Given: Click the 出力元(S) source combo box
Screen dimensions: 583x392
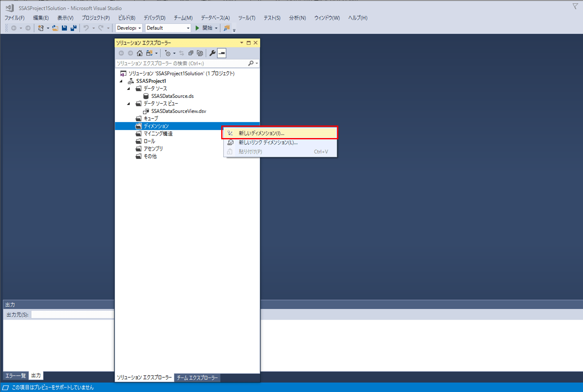Looking at the screenshot, I should 72,315.
